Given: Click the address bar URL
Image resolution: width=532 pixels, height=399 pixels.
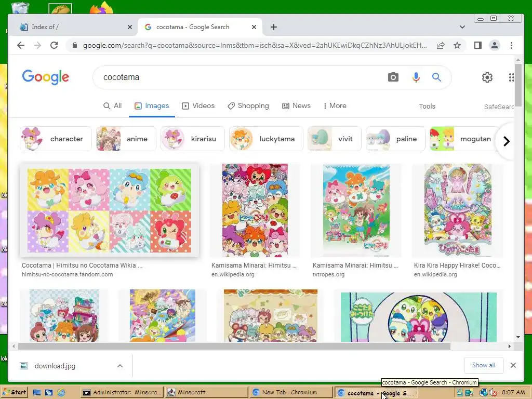Looking at the screenshot, I should [255, 45].
